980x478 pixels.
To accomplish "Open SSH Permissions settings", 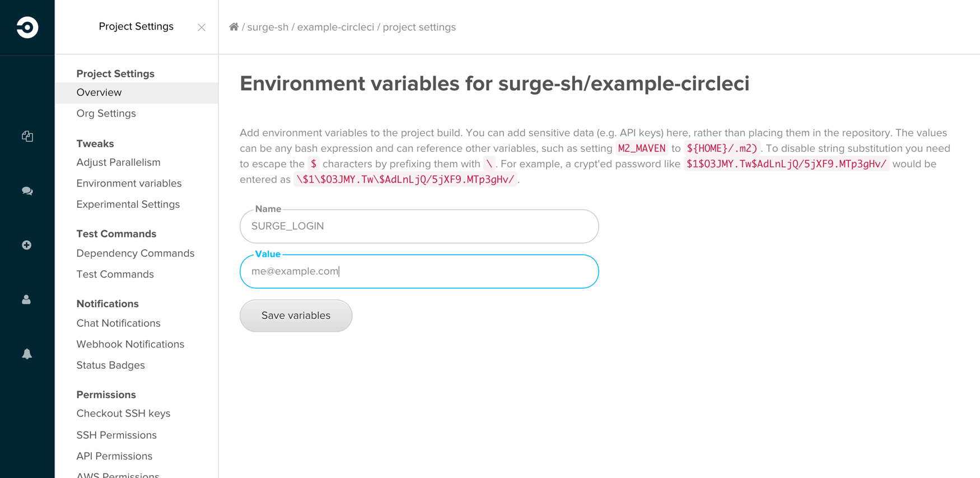I will pos(116,435).
